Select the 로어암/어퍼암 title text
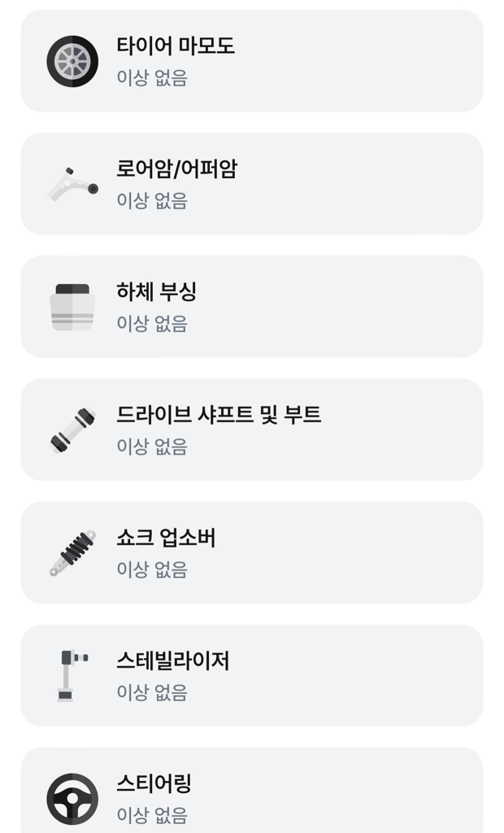The height and width of the screenshot is (833, 504). pos(176,168)
